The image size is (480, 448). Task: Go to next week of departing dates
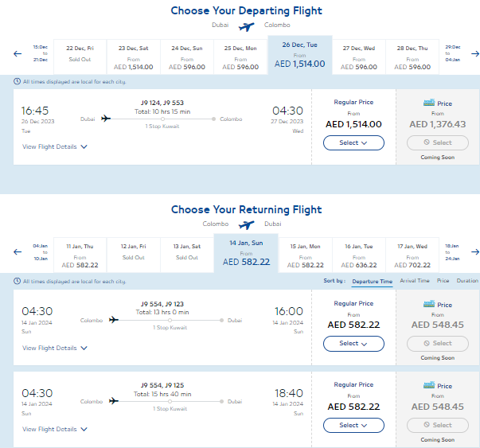pyautogui.click(x=474, y=54)
